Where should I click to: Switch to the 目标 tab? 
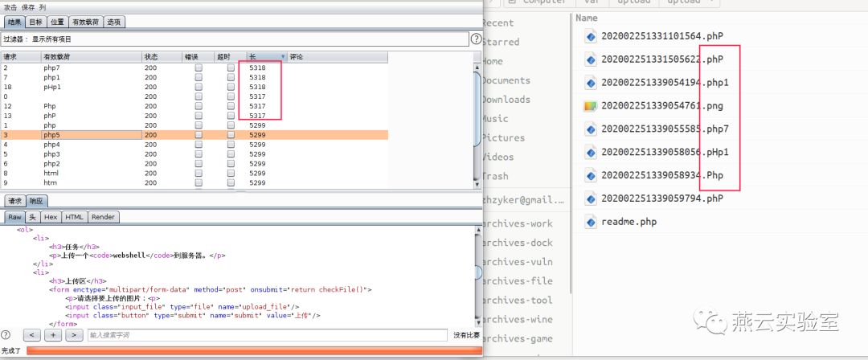click(x=36, y=22)
